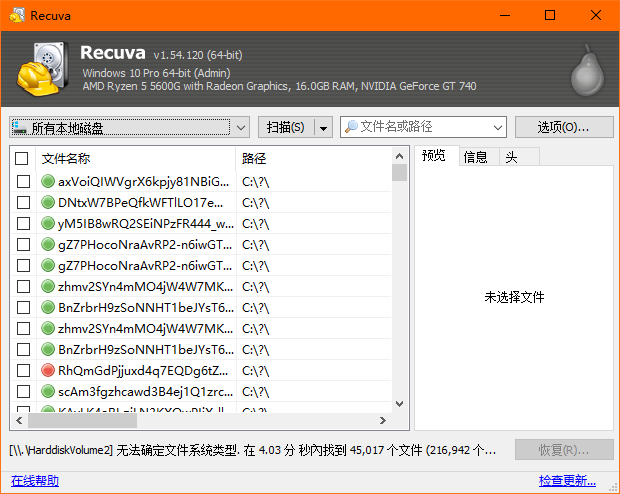Click the horizontal scrollbar thumb

click(82, 420)
